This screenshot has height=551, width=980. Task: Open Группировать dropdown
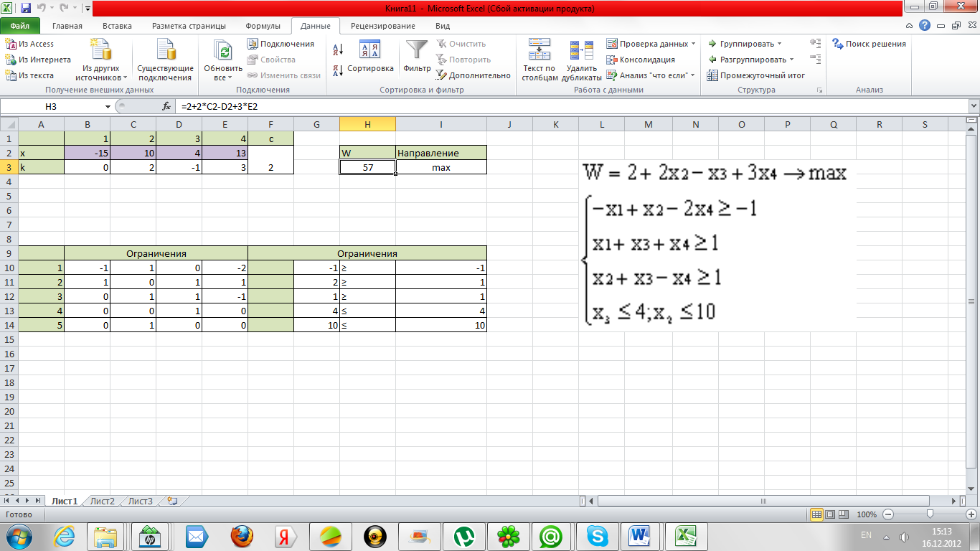coord(745,44)
